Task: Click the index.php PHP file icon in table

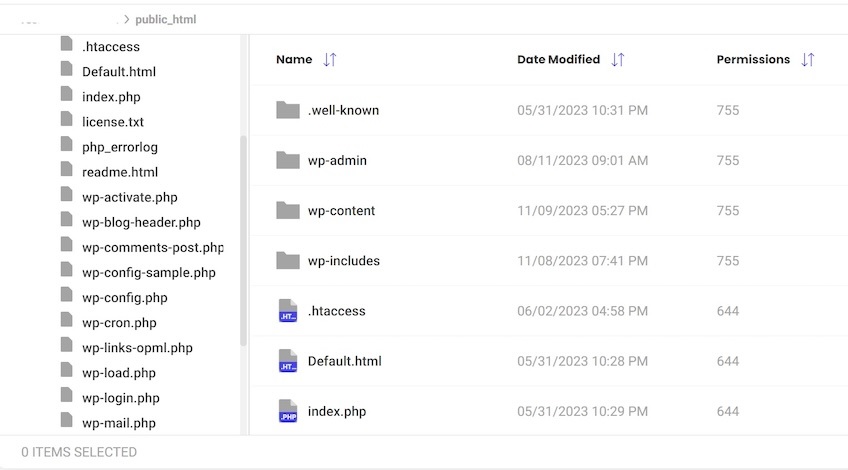Action: click(x=288, y=411)
